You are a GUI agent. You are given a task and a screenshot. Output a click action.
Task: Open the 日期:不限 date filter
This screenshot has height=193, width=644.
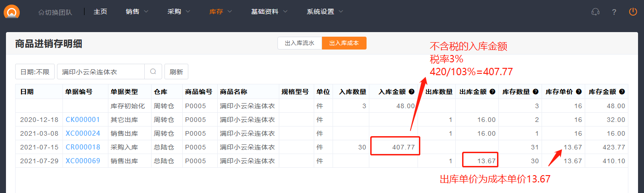[x=35, y=72]
